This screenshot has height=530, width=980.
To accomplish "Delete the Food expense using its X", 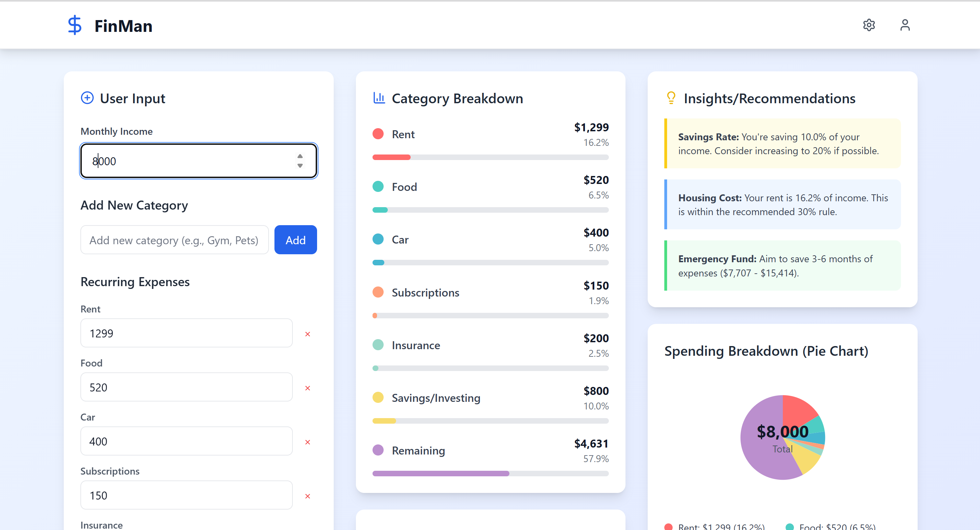I will tap(307, 388).
